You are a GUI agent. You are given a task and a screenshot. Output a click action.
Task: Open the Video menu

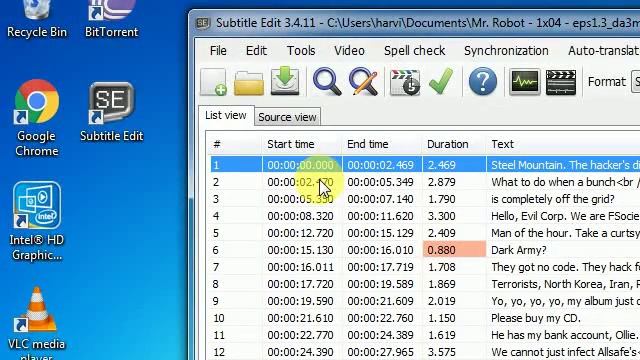pos(349,51)
